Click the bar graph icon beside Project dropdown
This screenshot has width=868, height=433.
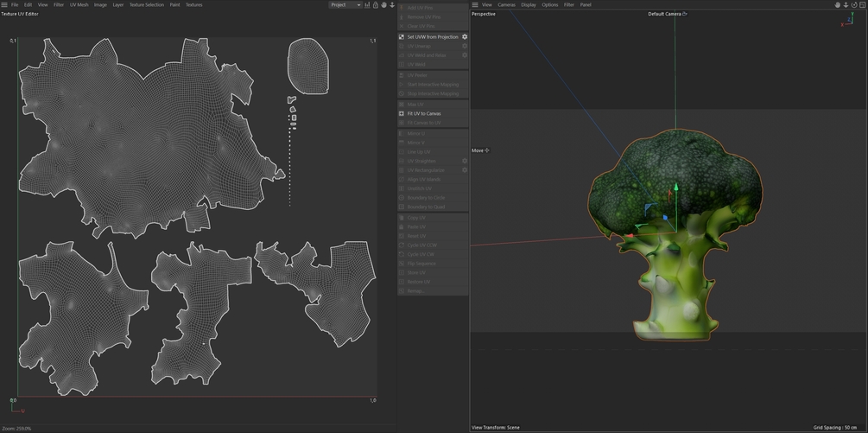(367, 4)
